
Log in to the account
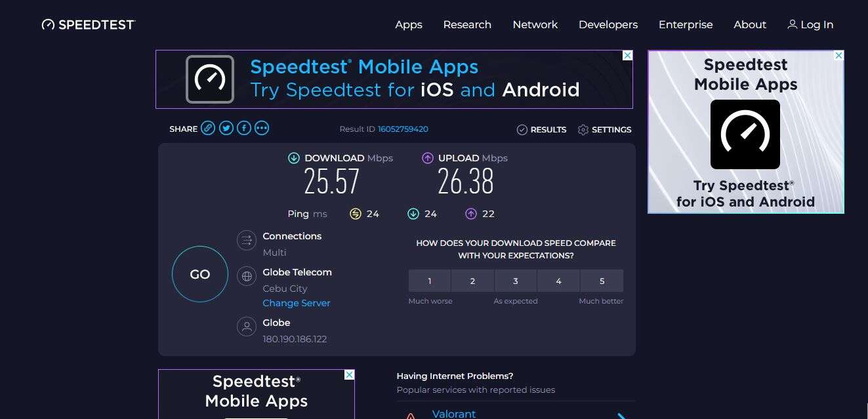tap(810, 24)
